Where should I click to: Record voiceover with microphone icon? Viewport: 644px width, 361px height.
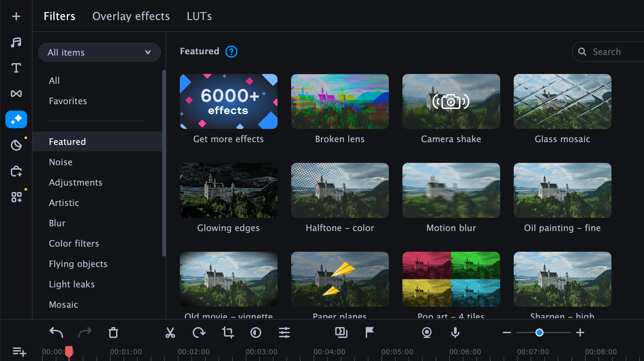click(x=455, y=332)
